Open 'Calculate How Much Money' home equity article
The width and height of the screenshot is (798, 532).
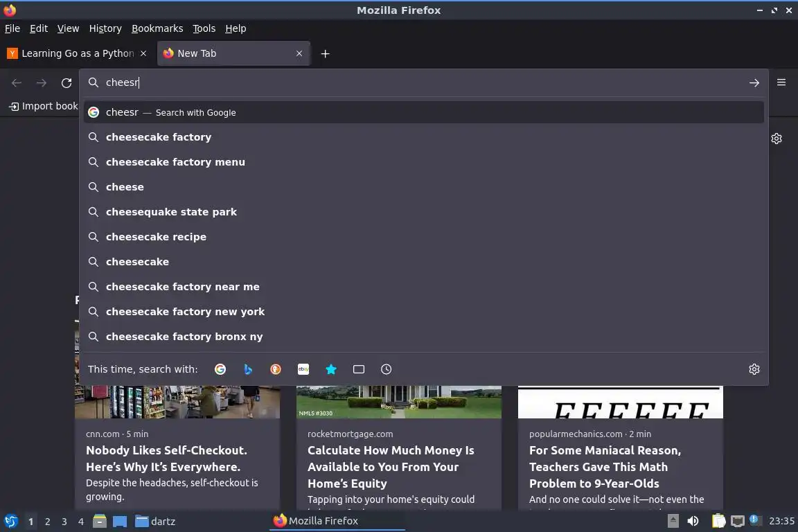pos(391,467)
